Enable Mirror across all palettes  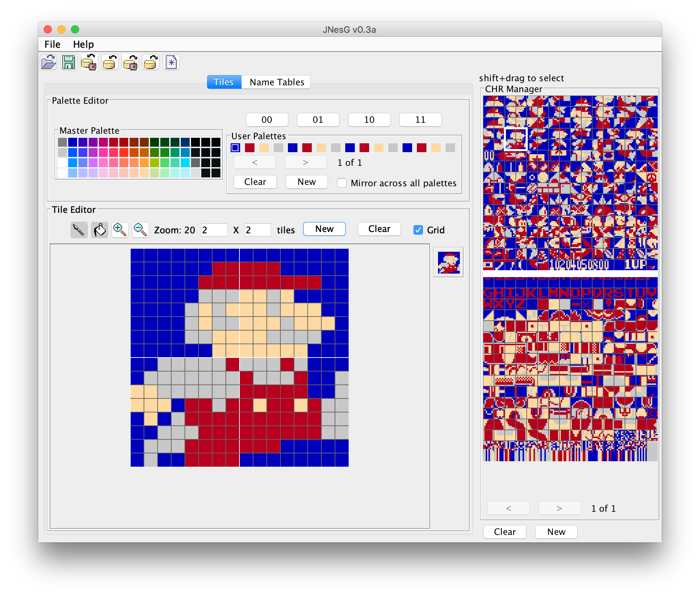[x=342, y=183]
